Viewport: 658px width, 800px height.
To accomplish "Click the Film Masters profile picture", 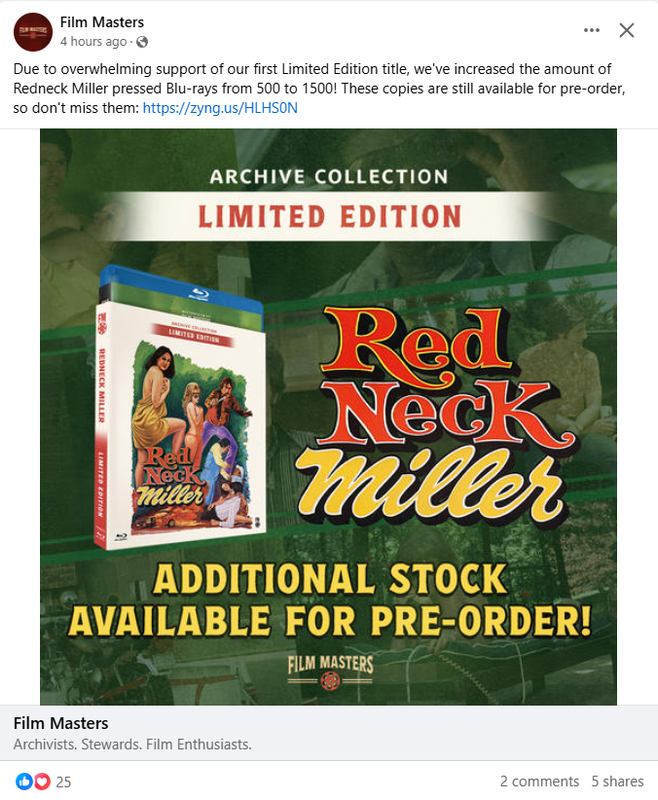I will 33,32.
